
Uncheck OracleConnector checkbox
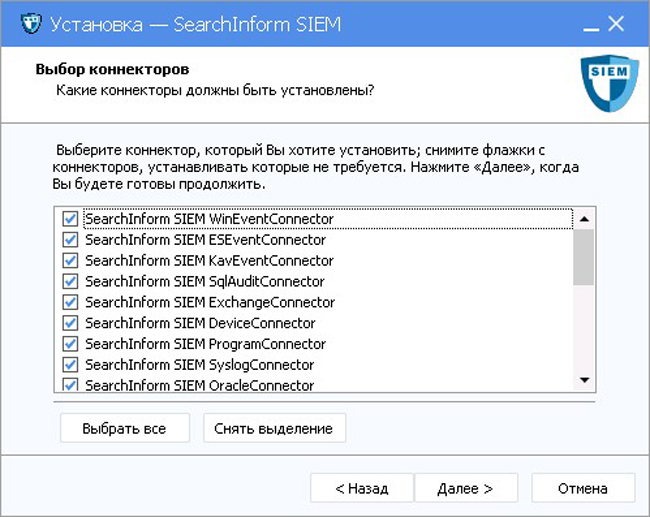[x=70, y=385]
